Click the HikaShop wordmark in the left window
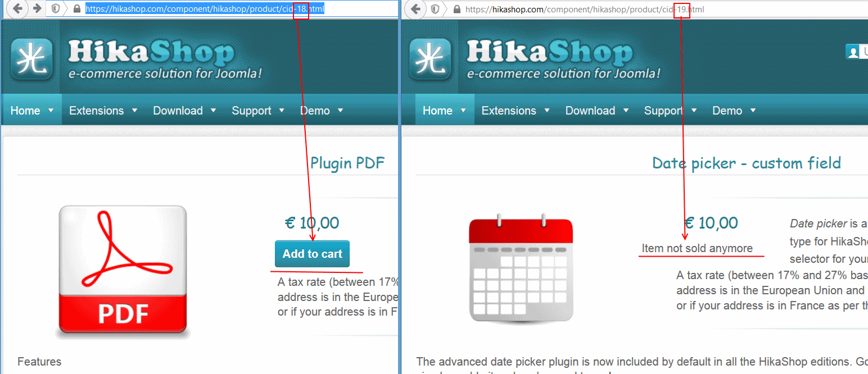Viewport: 868px width, 374px height. pyautogui.click(x=151, y=52)
